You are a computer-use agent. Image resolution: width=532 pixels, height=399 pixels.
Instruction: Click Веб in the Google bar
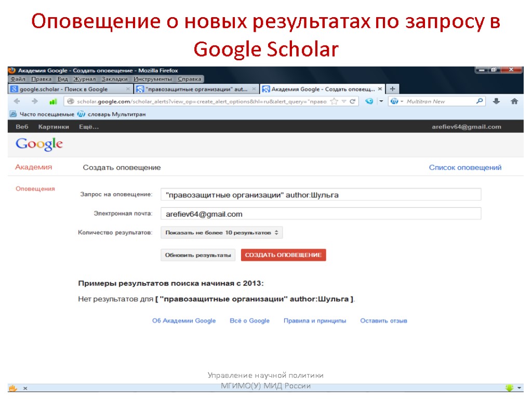[22, 127]
